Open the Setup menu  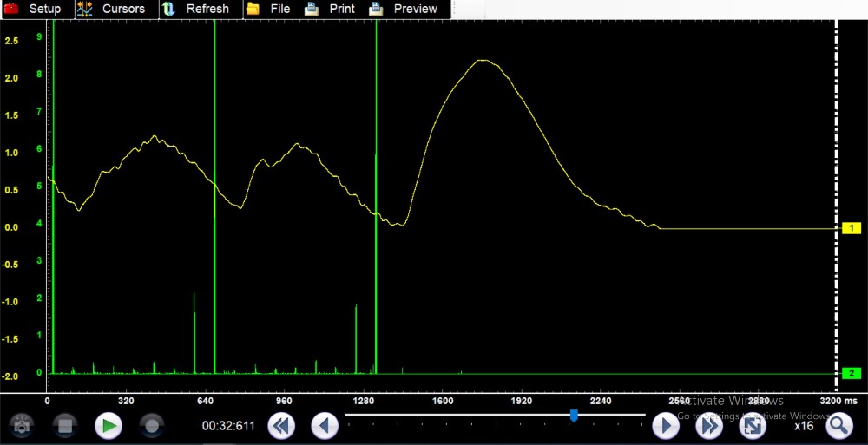click(33, 9)
